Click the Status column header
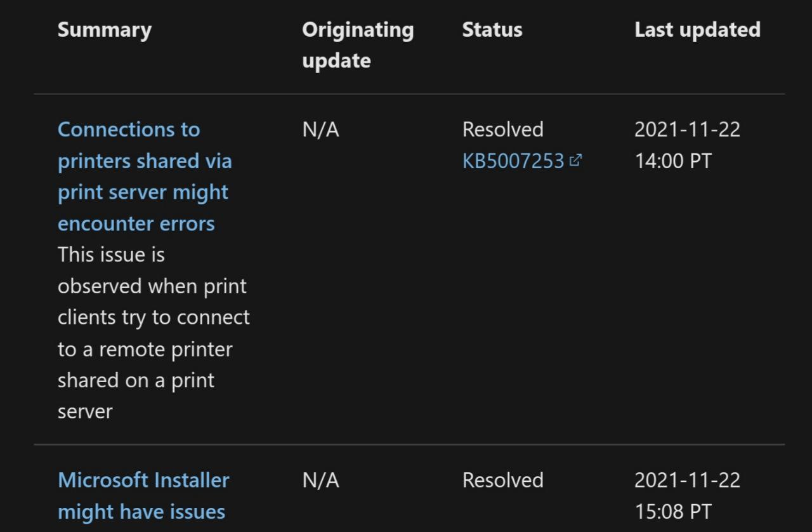This screenshot has height=532, width=812. 492,30
